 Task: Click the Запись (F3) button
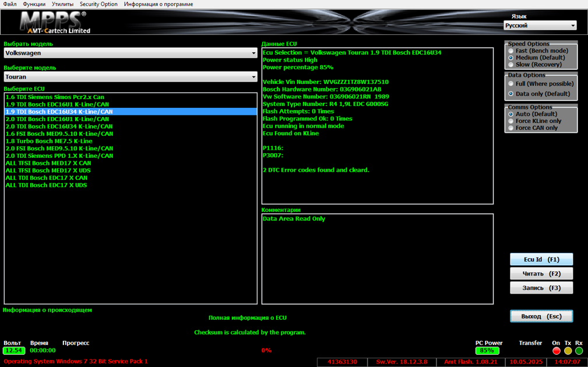[x=541, y=288]
